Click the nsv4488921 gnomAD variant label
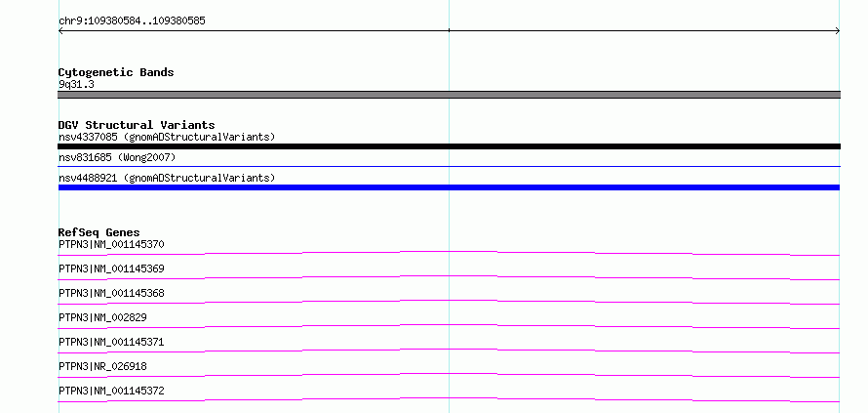The height and width of the screenshot is (413, 868). pyautogui.click(x=167, y=178)
